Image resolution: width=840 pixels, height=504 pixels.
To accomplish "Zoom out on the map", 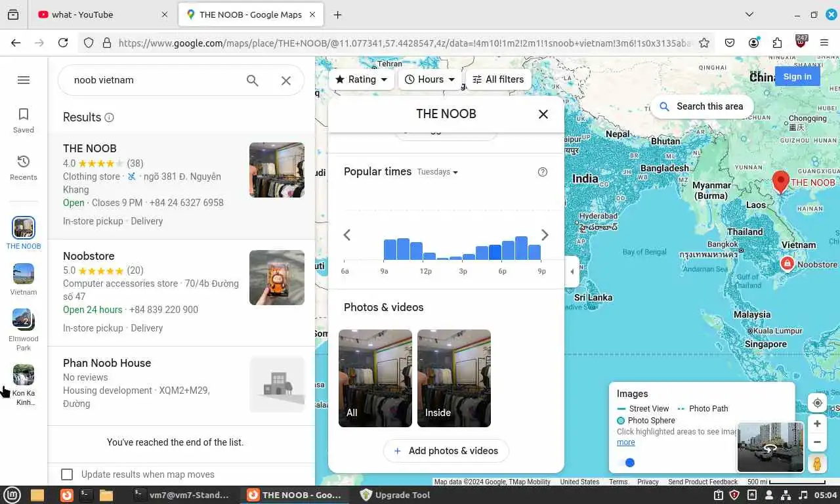I will click(817, 442).
